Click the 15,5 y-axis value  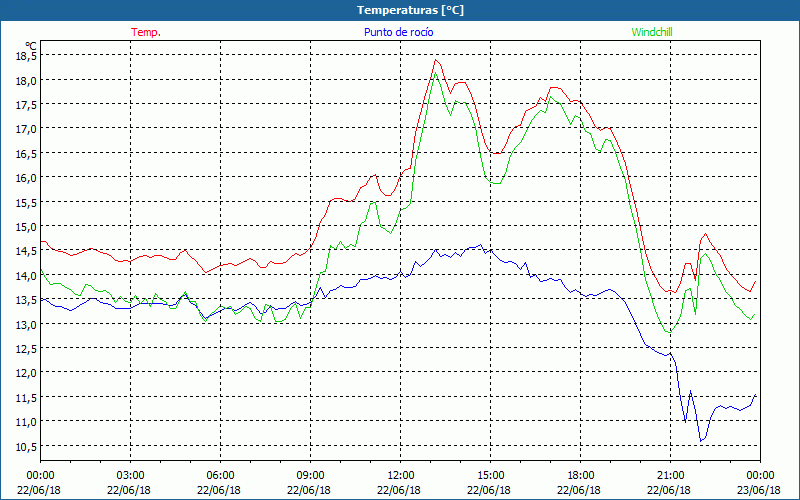tap(27, 202)
